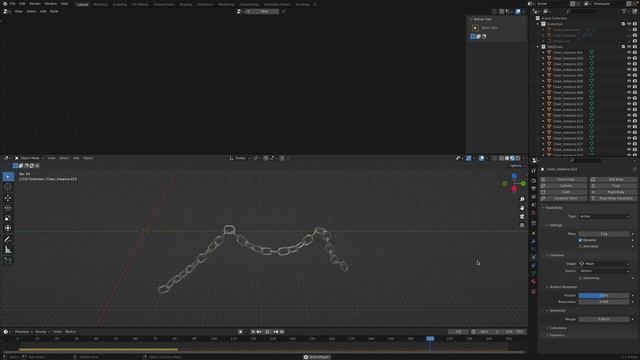Select the Measure tool

(x=8, y=250)
